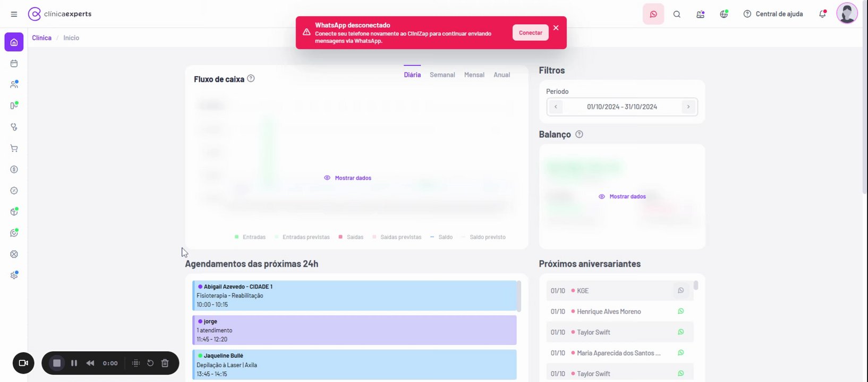Open the notifications bell
Image resolution: width=868 pixels, height=382 pixels.
(822, 14)
